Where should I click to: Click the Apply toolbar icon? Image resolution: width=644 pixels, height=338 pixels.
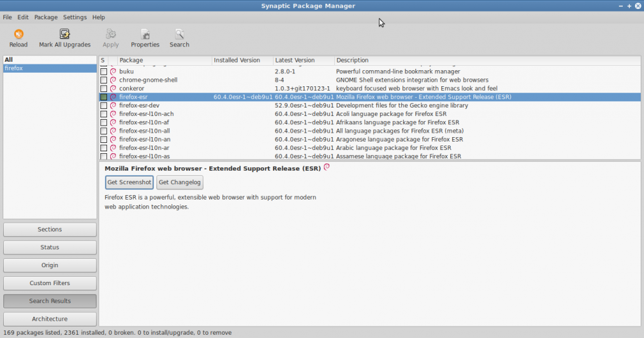pyautogui.click(x=111, y=34)
